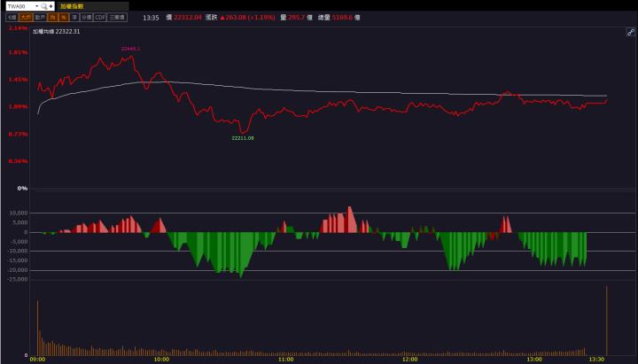Click the 22440.1 high price marker
This screenshot has height=364, width=638.
pyautogui.click(x=131, y=49)
